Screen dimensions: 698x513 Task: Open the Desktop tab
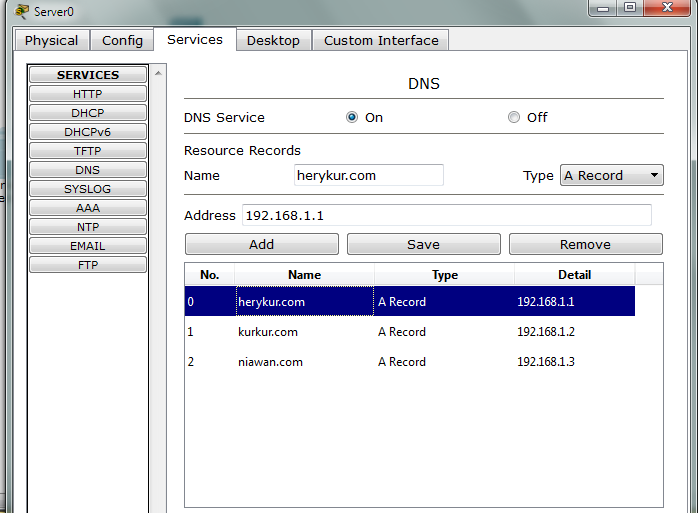coord(273,41)
